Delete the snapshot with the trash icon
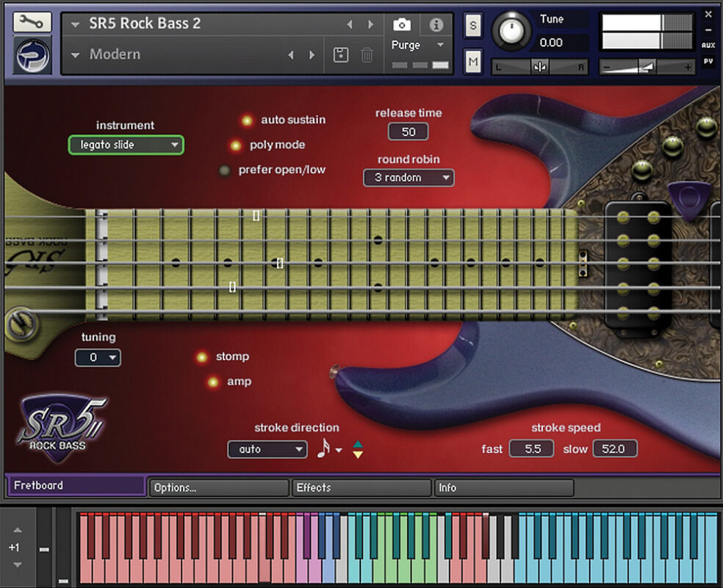 click(x=368, y=55)
